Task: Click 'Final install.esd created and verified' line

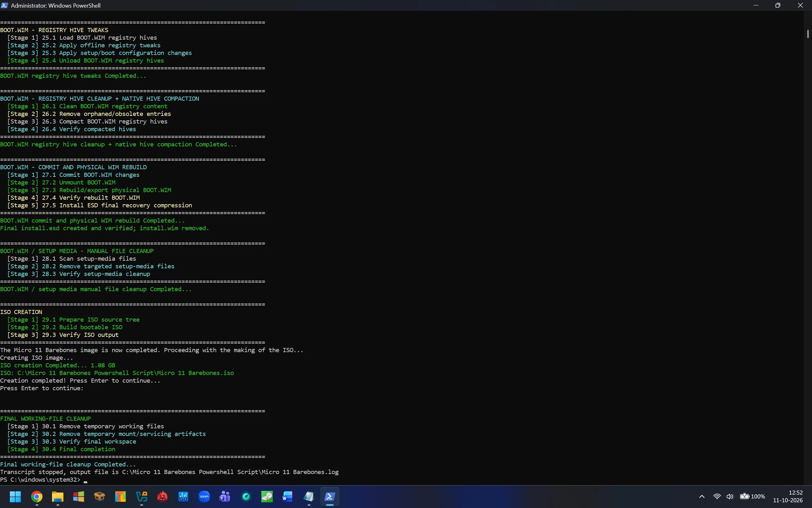Action: pyautogui.click(x=105, y=229)
